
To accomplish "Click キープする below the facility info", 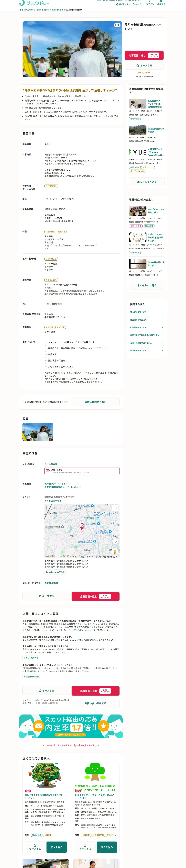I will (46, 596).
